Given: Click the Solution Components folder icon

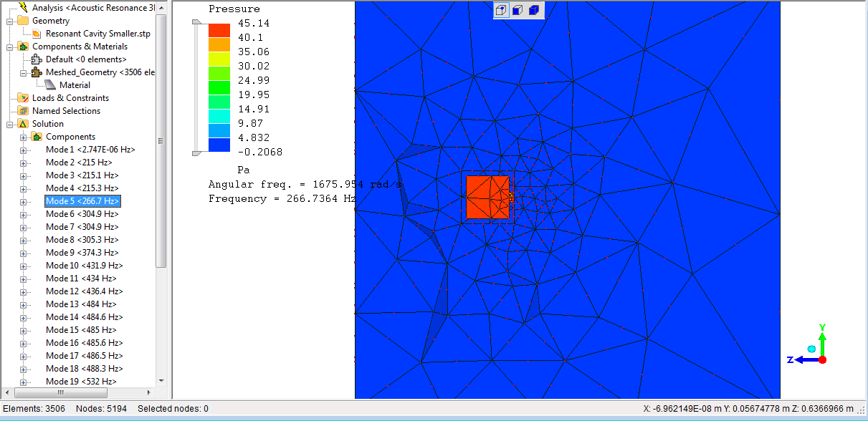Looking at the screenshot, I should click(37, 137).
